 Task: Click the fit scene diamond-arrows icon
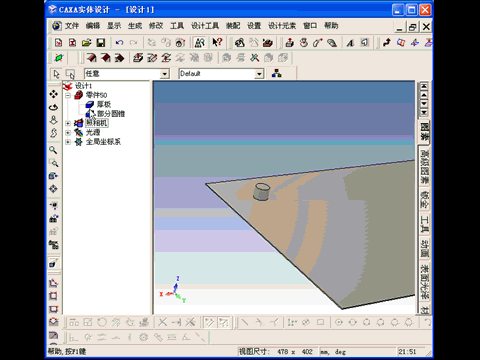[x=53, y=189]
